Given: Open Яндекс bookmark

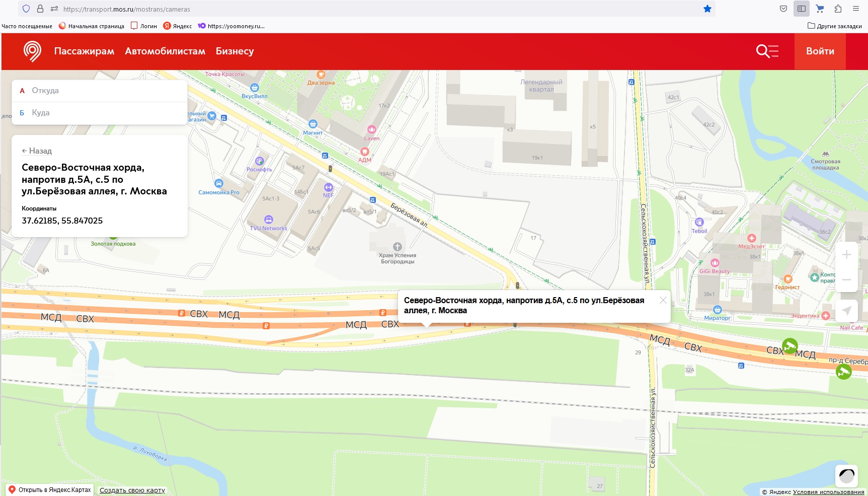Looking at the screenshot, I should click(178, 26).
